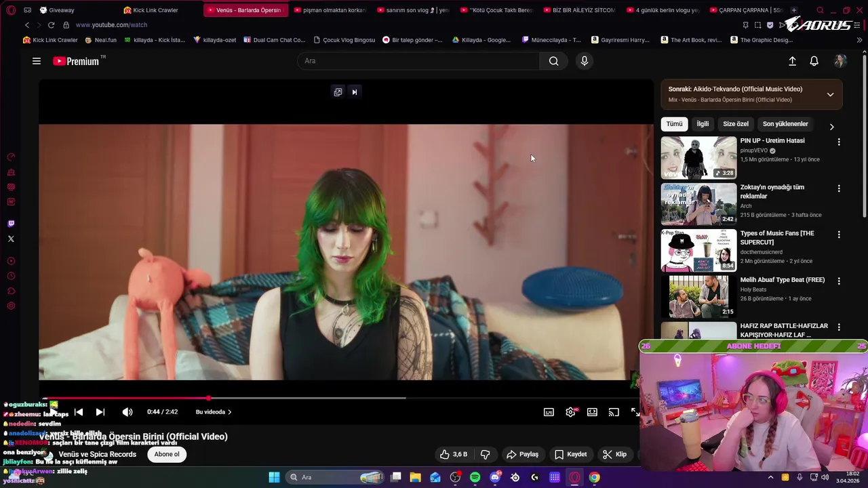The image size is (868, 488).
Task: Open the YouTube upload (create) icon
Action: [x=792, y=61]
